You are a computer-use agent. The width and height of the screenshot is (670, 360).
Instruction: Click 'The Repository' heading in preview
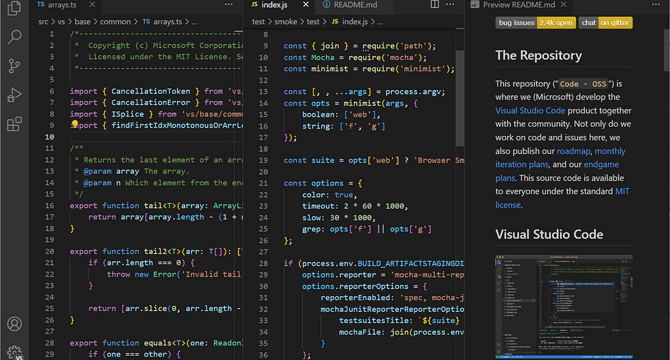coord(538,56)
